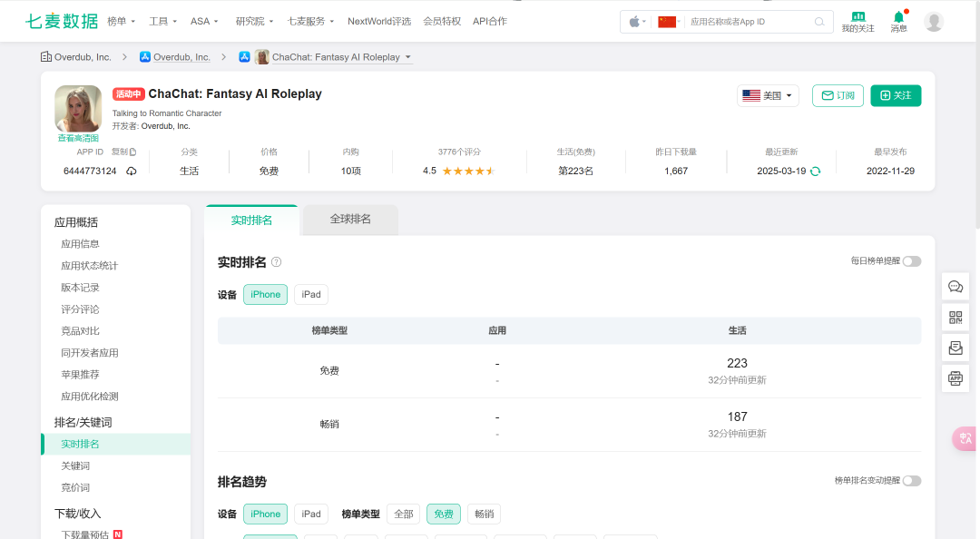
Task: Click the Subscribe (订阅) button
Action: point(838,95)
